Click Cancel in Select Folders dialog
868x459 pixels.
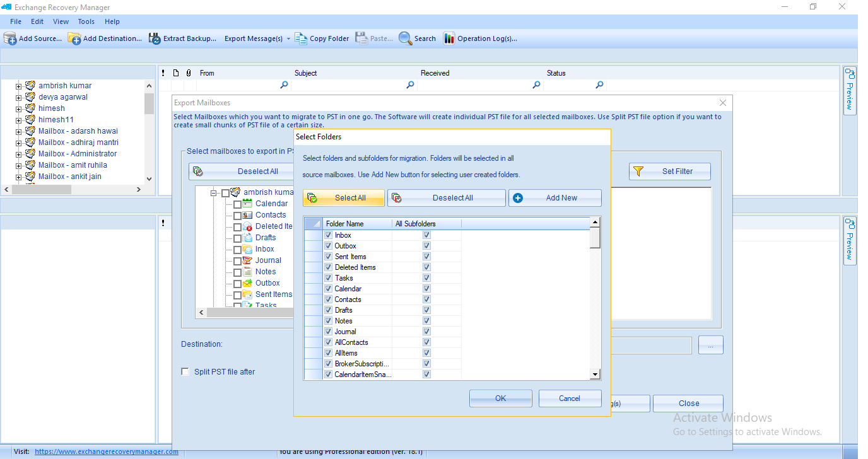pos(570,398)
